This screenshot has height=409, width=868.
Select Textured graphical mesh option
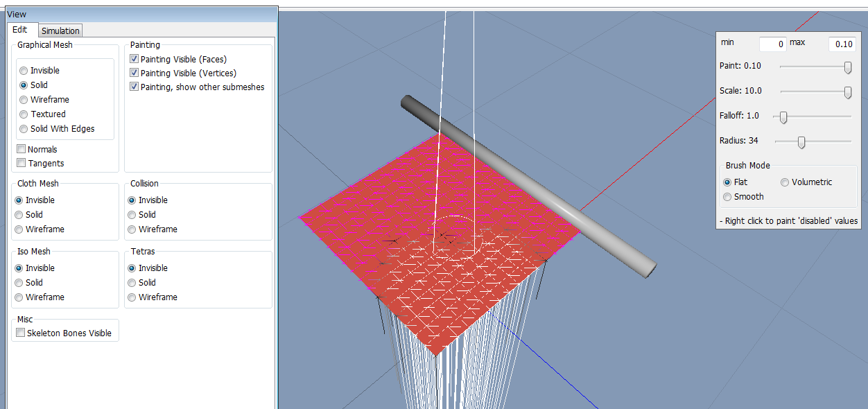(24, 114)
